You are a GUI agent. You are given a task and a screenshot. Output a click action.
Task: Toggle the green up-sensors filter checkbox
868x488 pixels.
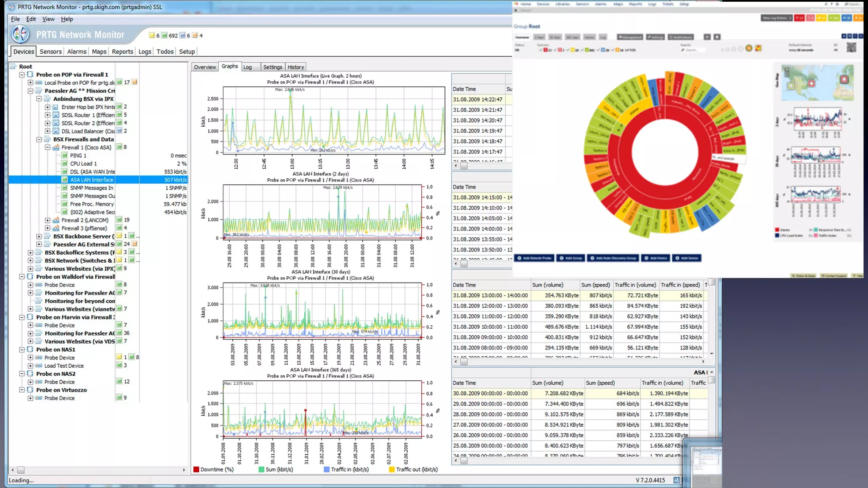click(x=581, y=50)
